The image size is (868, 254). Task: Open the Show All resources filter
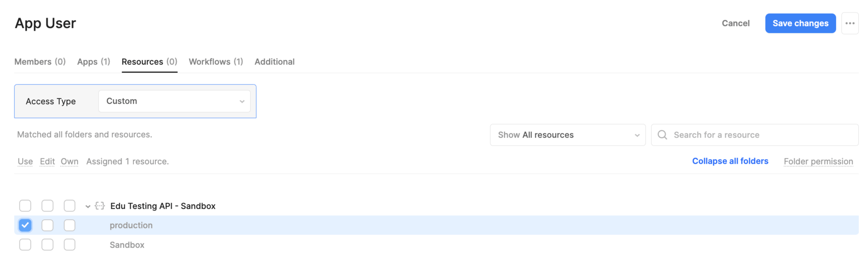(x=568, y=135)
